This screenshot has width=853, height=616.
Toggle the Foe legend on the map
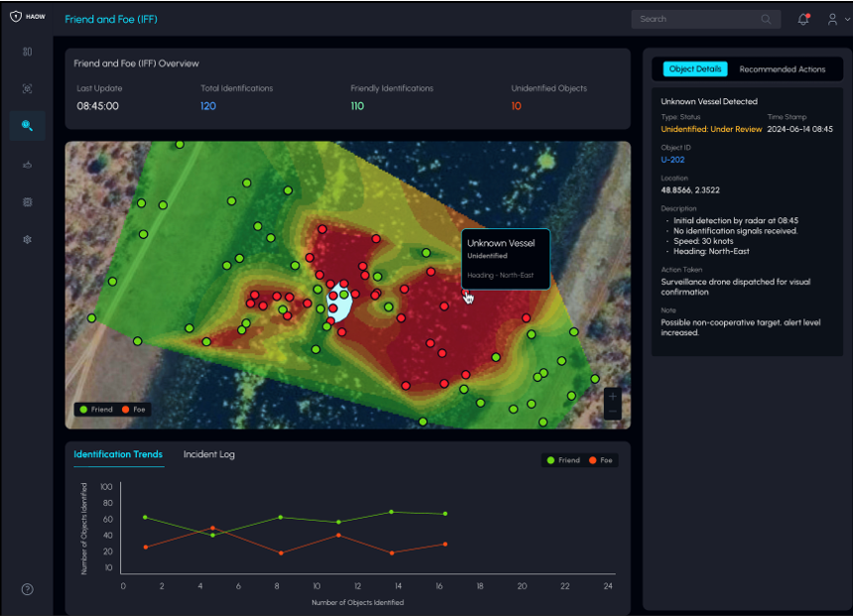point(133,410)
